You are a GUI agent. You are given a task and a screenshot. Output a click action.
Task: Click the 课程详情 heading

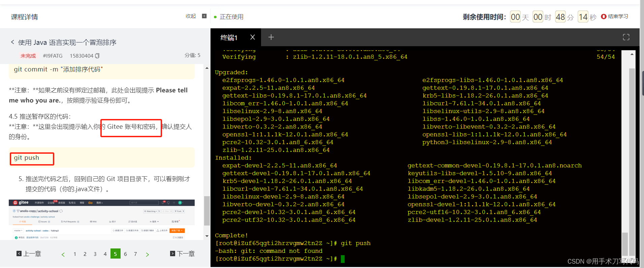(25, 17)
